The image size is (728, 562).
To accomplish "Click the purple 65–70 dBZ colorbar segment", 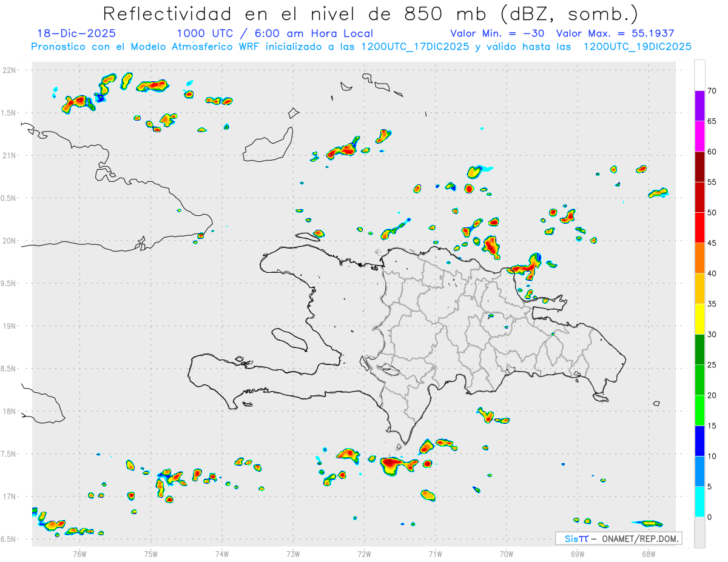I will pos(699,106).
